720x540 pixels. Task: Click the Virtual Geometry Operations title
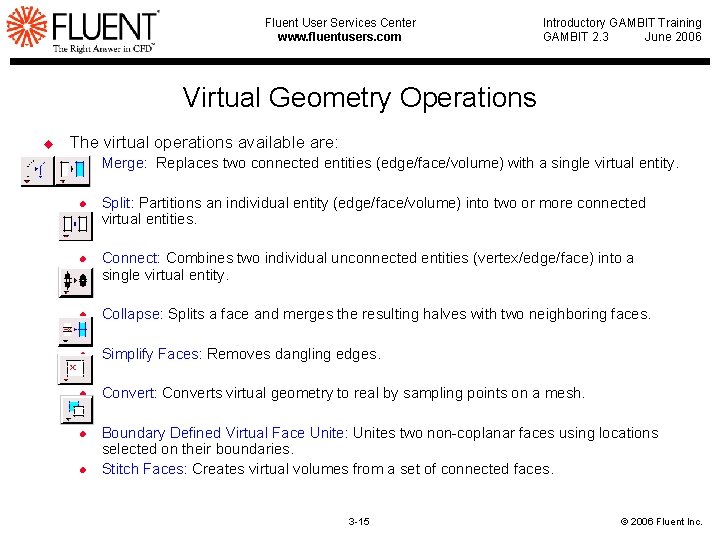tap(360, 97)
